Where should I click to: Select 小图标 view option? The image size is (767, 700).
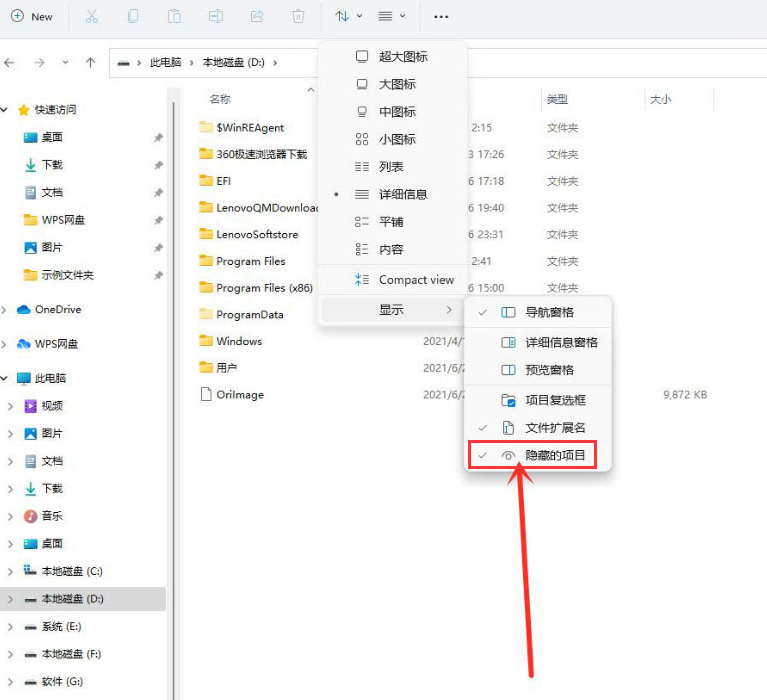(x=392, y=139)
